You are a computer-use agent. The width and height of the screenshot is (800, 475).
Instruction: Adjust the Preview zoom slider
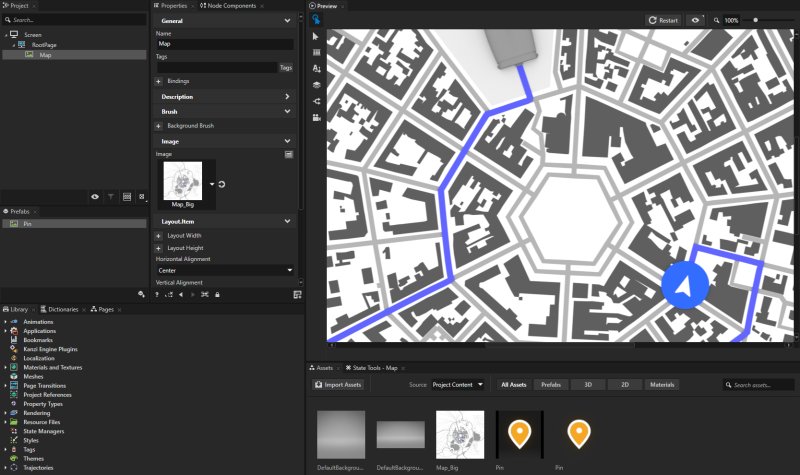(x=756, y=20)
